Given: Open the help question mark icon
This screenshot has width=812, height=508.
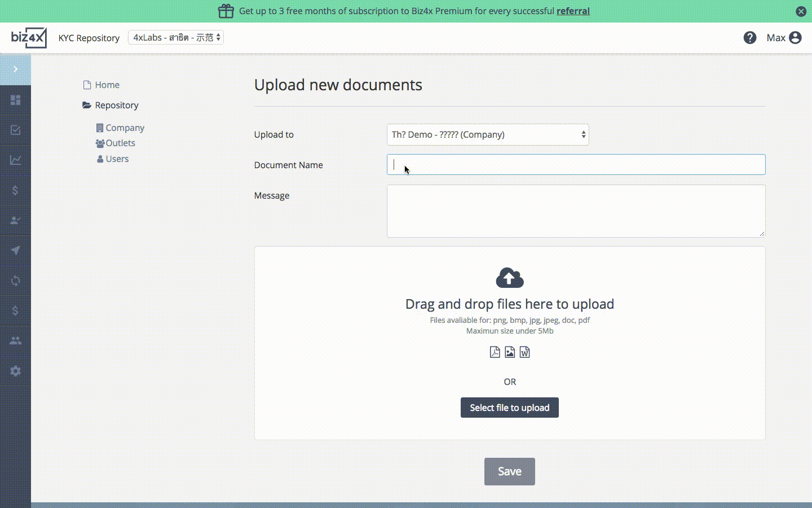Looking at the screenshot, I should click(749, 38).
